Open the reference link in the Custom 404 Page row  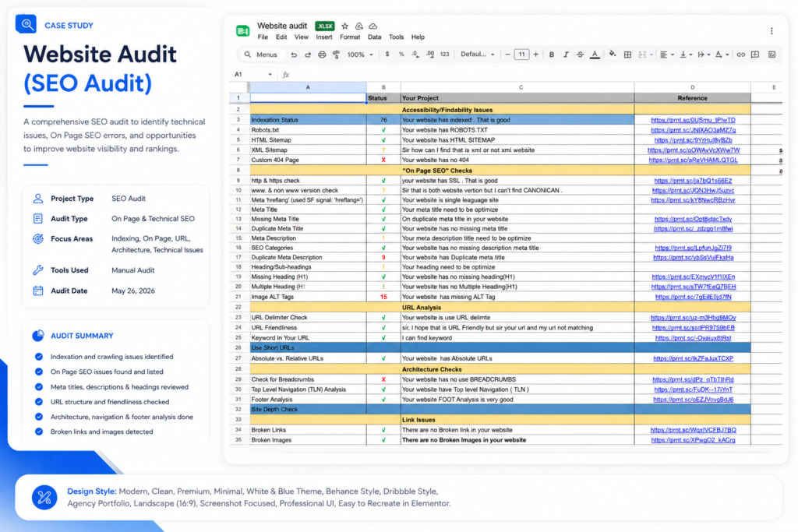tap(693, 160)
